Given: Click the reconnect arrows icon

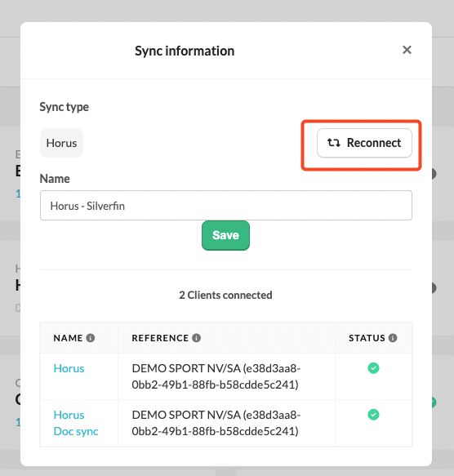Looking at the screenshot, I should coord(333,143).
